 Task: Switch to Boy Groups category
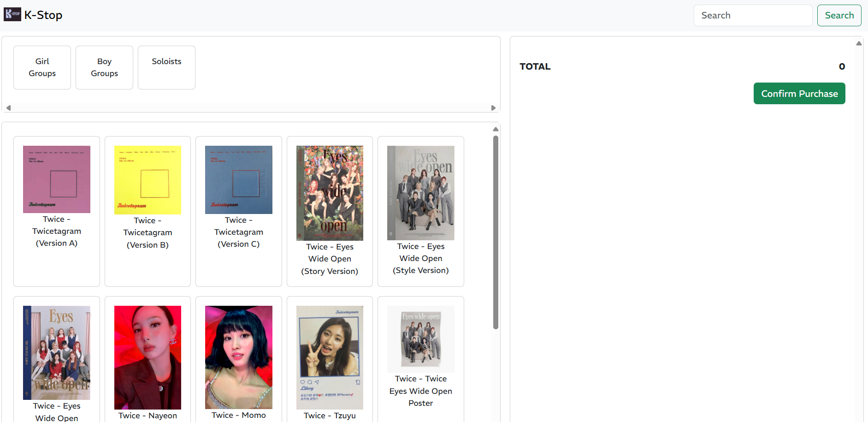point(104,67)
